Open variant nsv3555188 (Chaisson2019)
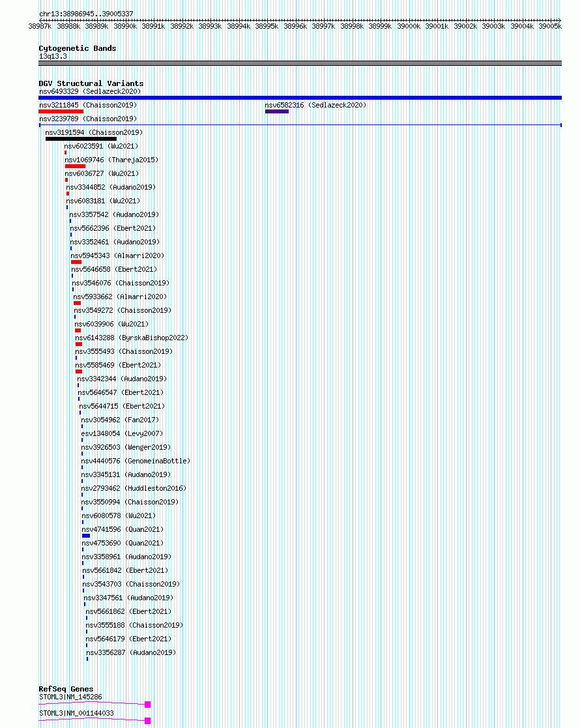The width and height of the screenshot is (580, 728). pyautogui.click(x=135, y=626)
